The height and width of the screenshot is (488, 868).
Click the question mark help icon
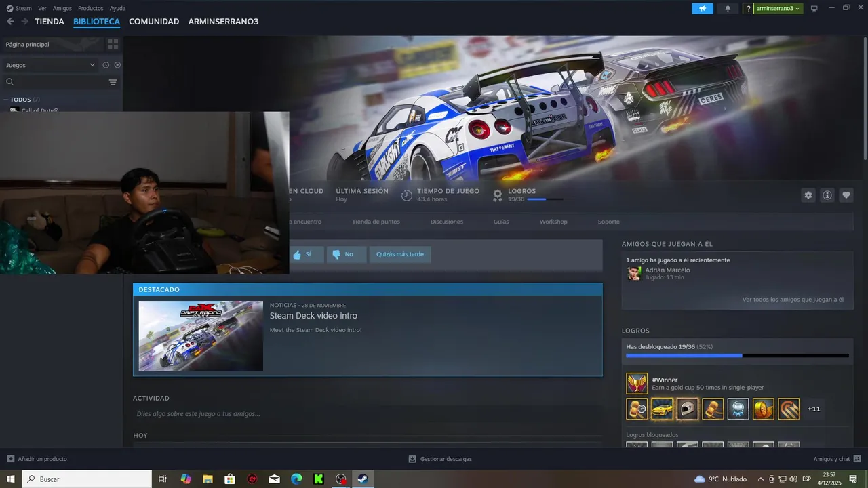click(748, 9)
